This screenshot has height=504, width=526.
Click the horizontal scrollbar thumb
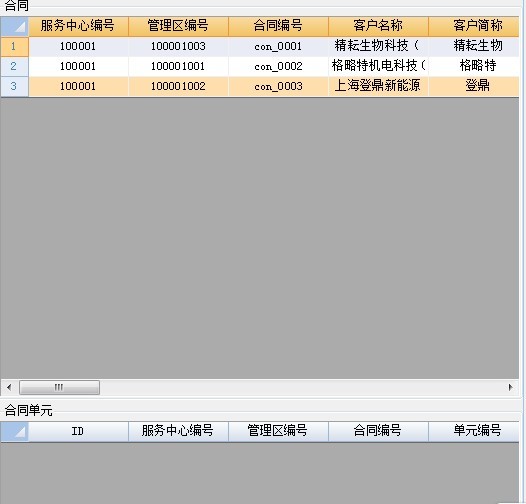pos(59,388)
